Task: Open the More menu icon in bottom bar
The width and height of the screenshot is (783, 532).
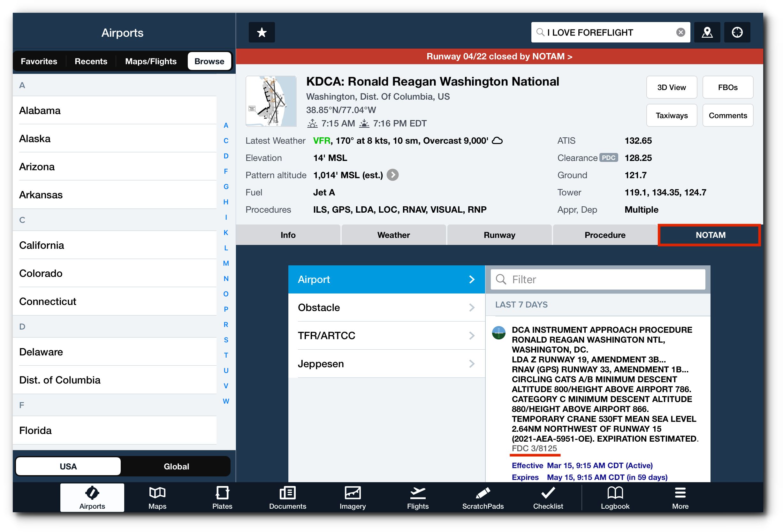Action: (x=680, y=497)
